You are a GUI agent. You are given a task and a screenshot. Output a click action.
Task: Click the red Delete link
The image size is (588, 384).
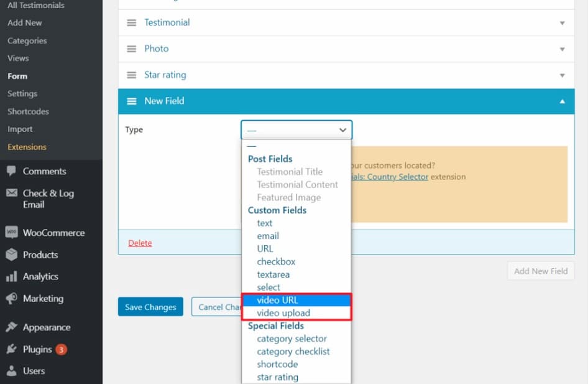pyautogui.click(x=140, y=243)
